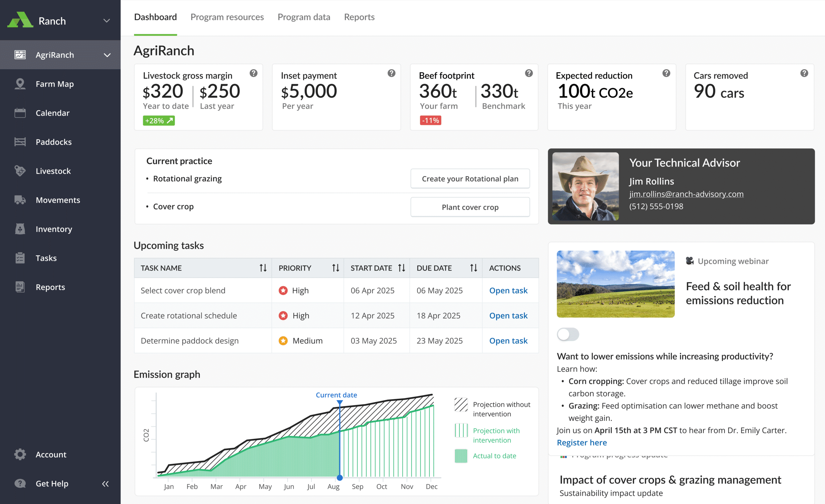Collapse the AgriRanch dropdown
The width and height of the screenshot is (825, 504).
click(107, 54)
